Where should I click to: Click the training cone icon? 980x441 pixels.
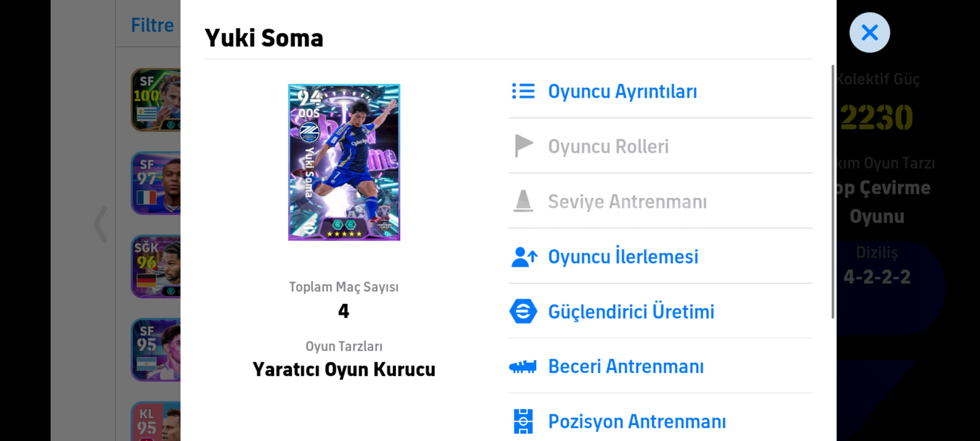click(523, 201)
